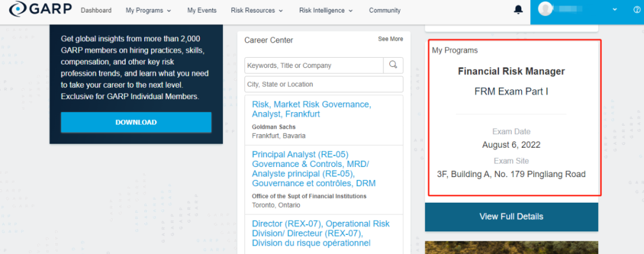Click the job search magnifier button
The width and height of the screenshot is (644, 254).
394,65
